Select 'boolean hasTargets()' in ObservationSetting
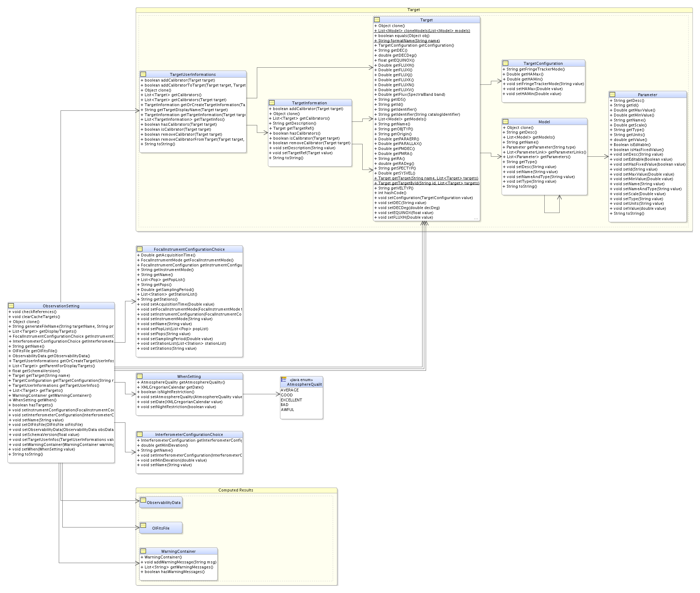Viewport: 700px width, 593px height. point(31,405)
